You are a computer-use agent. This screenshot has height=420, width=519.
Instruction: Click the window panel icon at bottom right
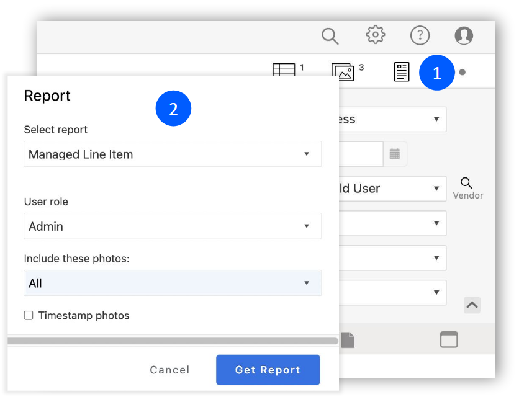(448, 339)
